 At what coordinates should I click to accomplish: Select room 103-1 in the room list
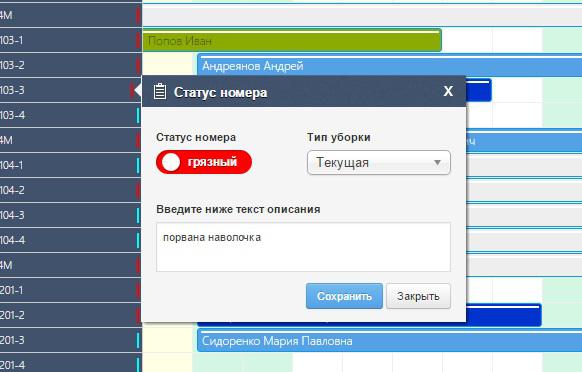70,40
